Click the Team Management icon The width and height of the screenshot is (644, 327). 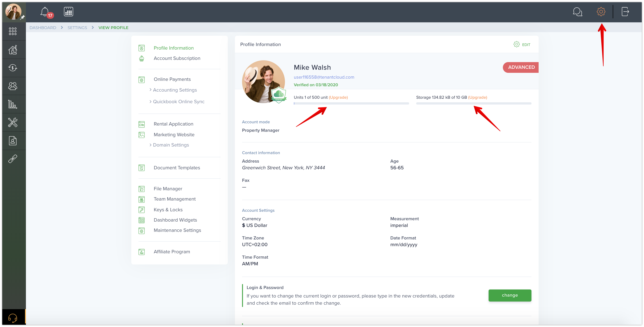[x=142, y=199]
